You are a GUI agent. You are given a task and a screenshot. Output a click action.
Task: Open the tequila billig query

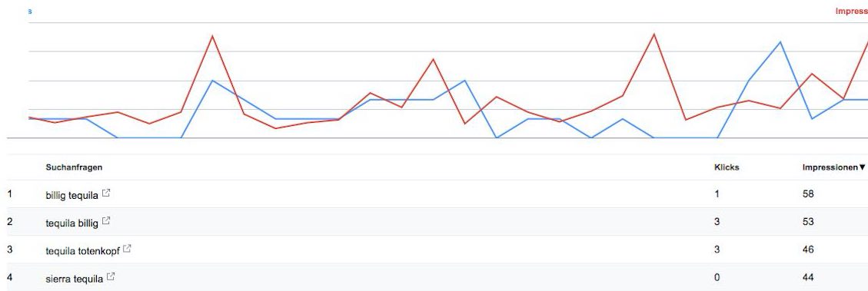coord(72,223)
